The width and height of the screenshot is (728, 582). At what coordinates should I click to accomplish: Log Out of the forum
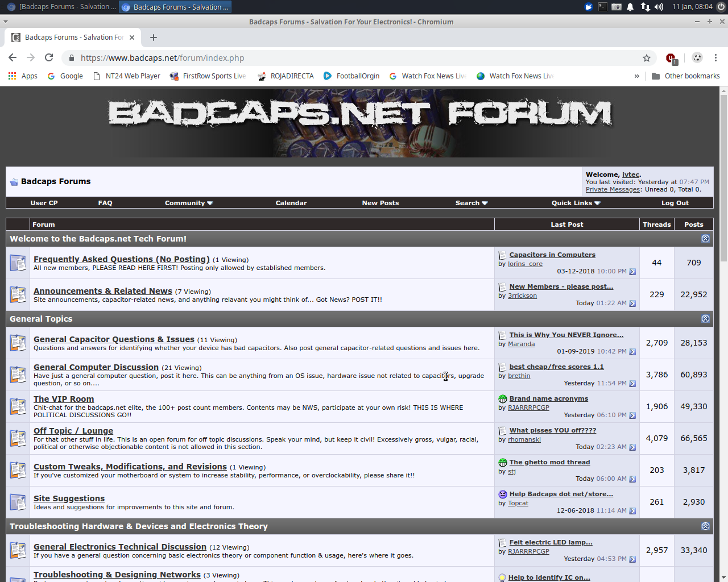coord(675,203)
